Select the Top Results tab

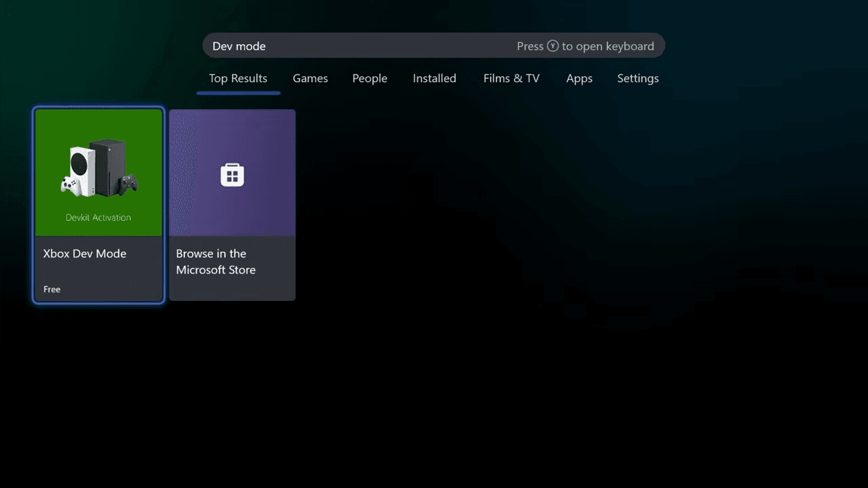[238, 79]
